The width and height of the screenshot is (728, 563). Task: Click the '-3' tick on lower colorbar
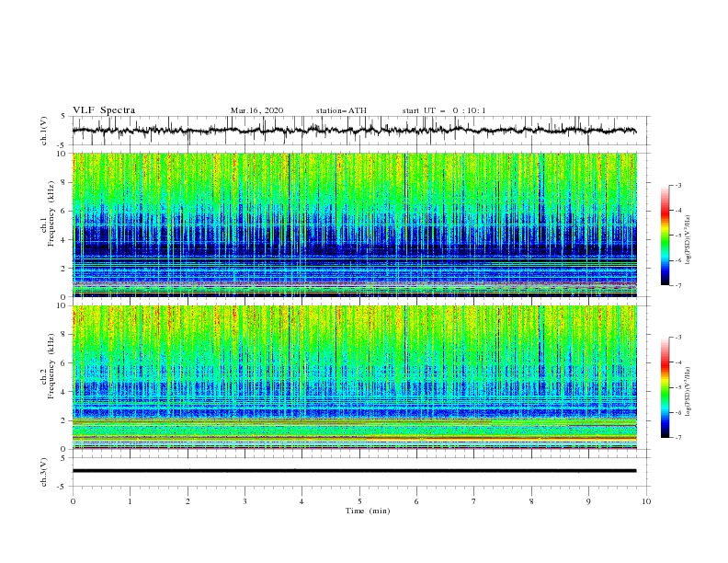(677, 338)
